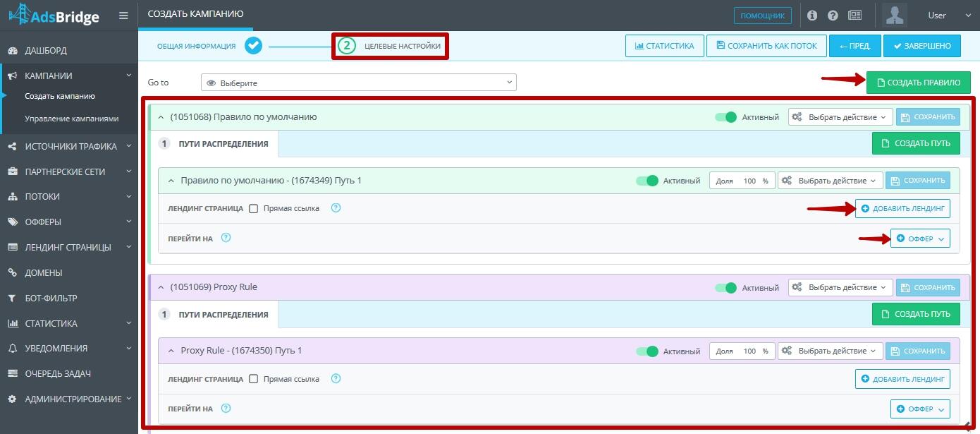This screenshot has width=980, height=434.
Task: Check Прямая ссылка in Proxy Rule path
Action: click(x=254, y=379)
